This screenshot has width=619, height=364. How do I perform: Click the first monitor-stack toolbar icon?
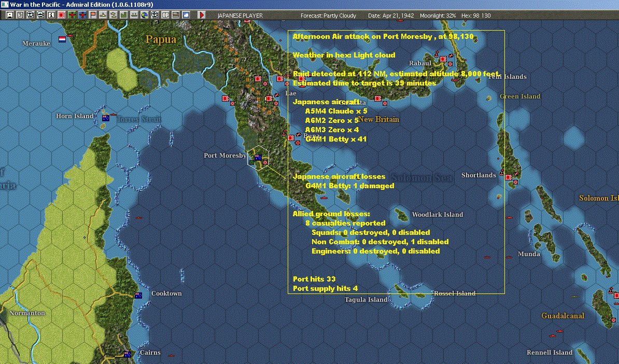(31, 15)
